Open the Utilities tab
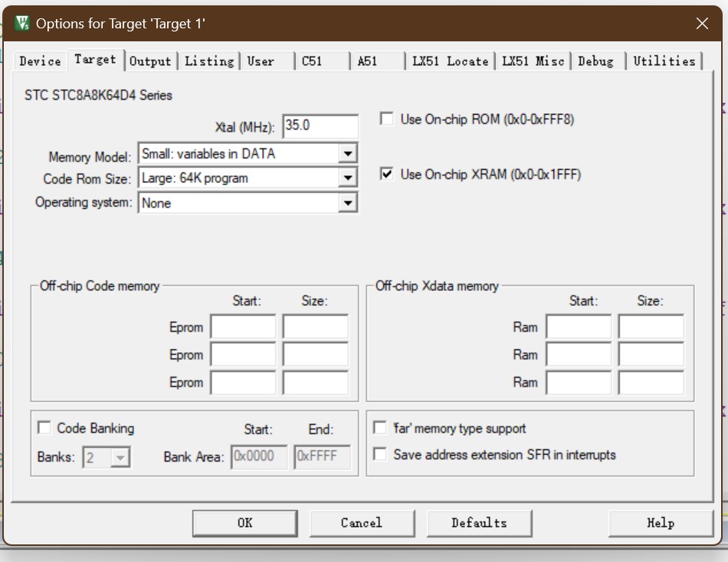728x562 pixels. coord(664,61)
